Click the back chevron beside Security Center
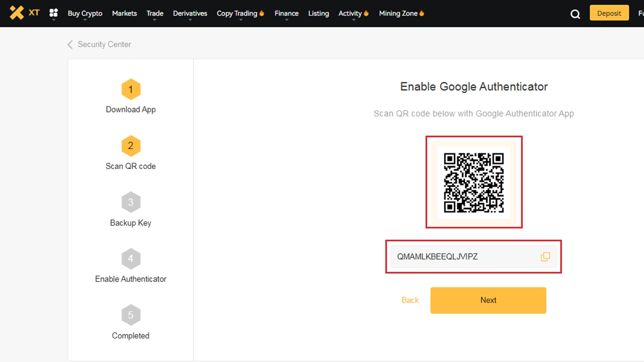This screenshot has height=362, width=644. 70,45
